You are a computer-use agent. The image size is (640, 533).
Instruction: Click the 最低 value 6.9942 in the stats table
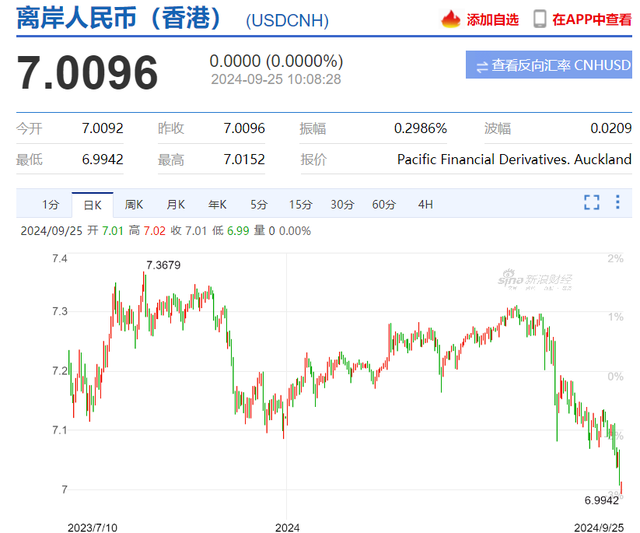(102, 159)
